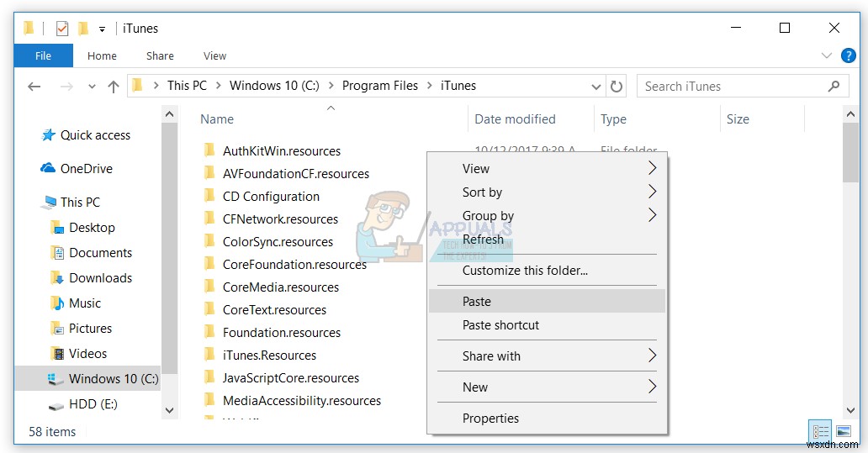Sort by the Name column header
This screenshot has height=453, width=868.
click(217, 119)
